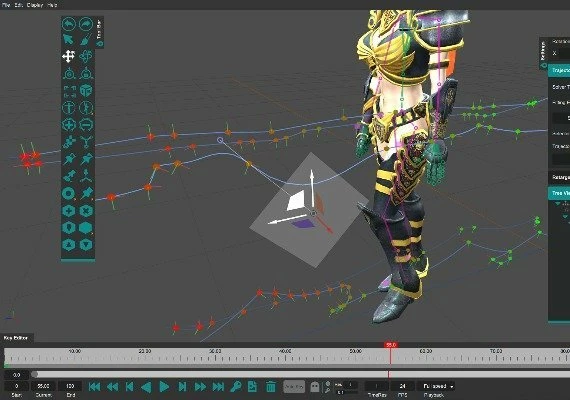570x400 pixels.
Task: Collapse the second nested Tree View triangle
Action: 565,217
